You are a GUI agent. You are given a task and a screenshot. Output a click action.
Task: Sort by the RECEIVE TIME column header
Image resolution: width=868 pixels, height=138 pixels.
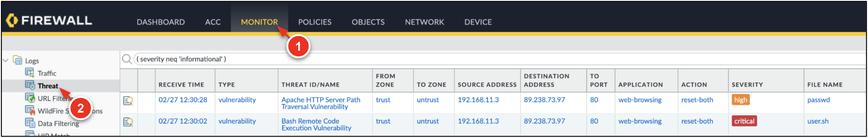(181, 85)
